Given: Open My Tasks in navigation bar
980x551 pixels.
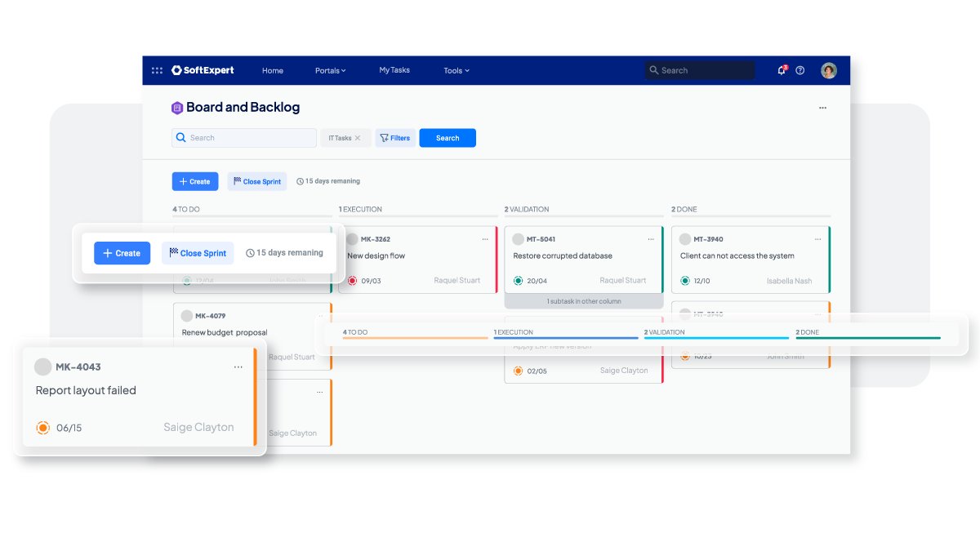Looking at the screenshot, I should [394, 70].
